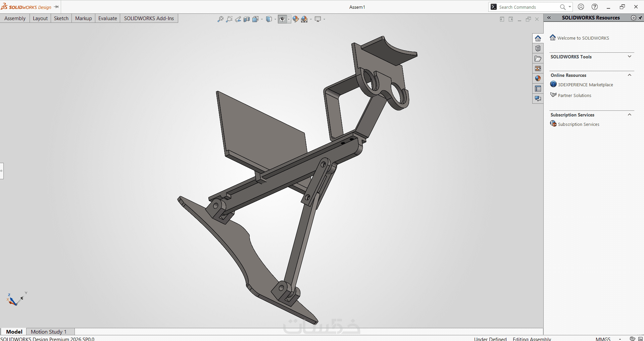Expand the View Orientation dropdown arrow
This screenshot has height=341, width=644.
[262, 19]
